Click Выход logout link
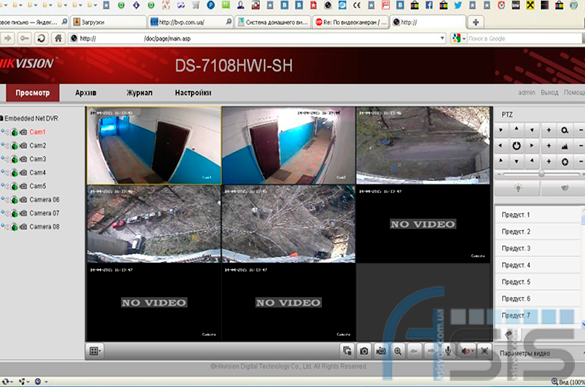Screen dimensions: 585x387 [x=550, y=92]
